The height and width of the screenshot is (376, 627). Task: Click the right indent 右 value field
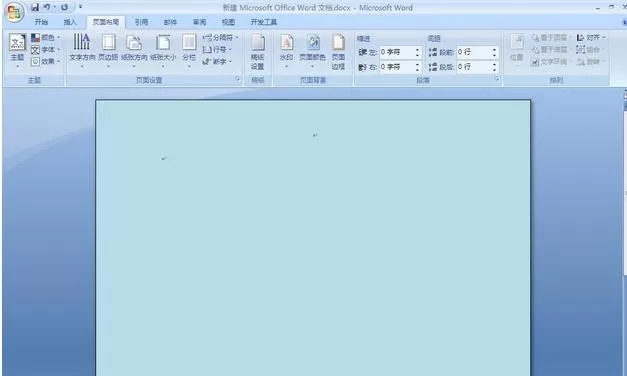(x=397, y=67)
